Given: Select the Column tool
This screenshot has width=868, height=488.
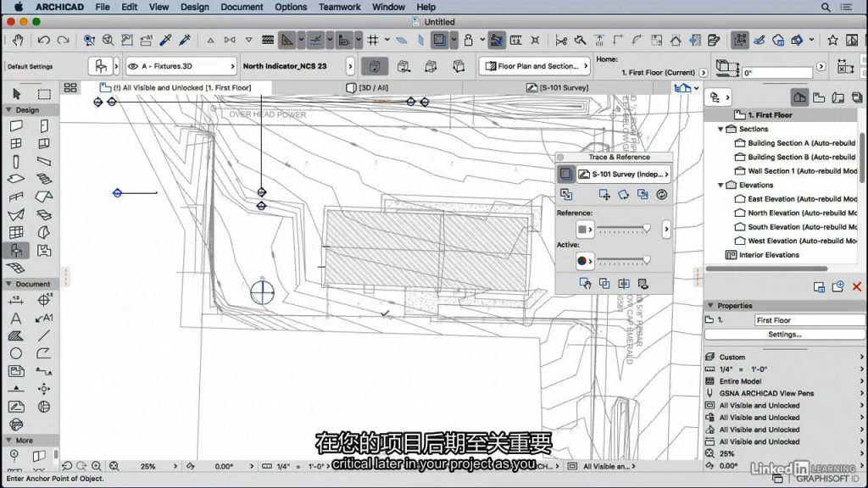Looking at the screenshot, I should point(16,162).
